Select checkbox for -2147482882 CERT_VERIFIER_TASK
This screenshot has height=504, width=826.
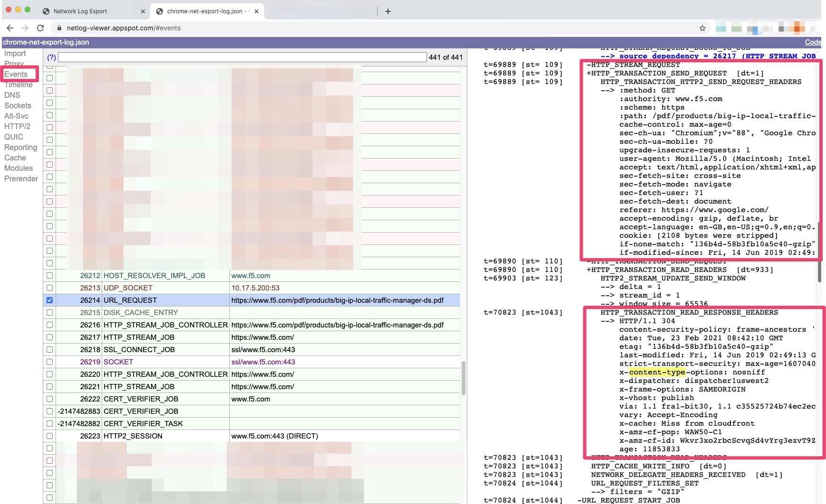[x=49, y=423]
